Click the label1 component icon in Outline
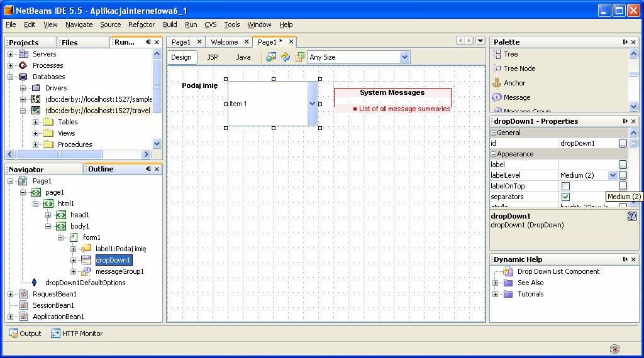This screenshot has height=358, width=644. tap(86, 249)
